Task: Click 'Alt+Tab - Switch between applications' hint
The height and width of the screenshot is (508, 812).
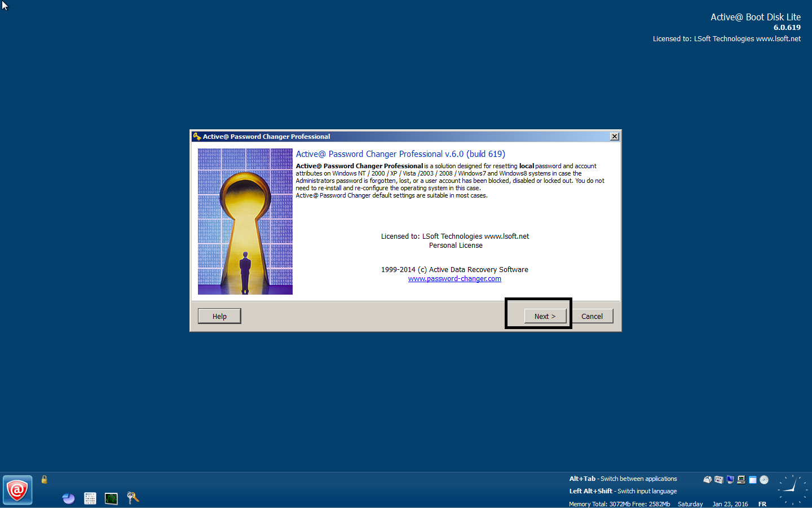Action: tap(623, 479)
